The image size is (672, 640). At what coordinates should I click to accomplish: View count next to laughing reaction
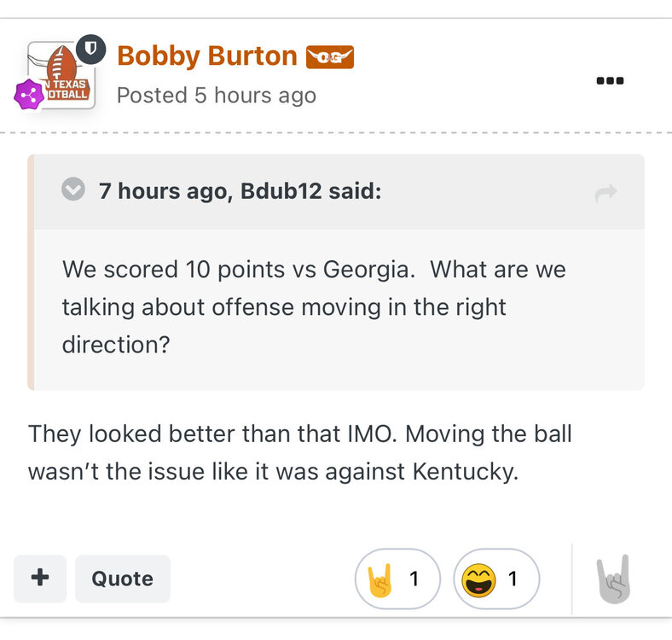(x=513, y=579)
